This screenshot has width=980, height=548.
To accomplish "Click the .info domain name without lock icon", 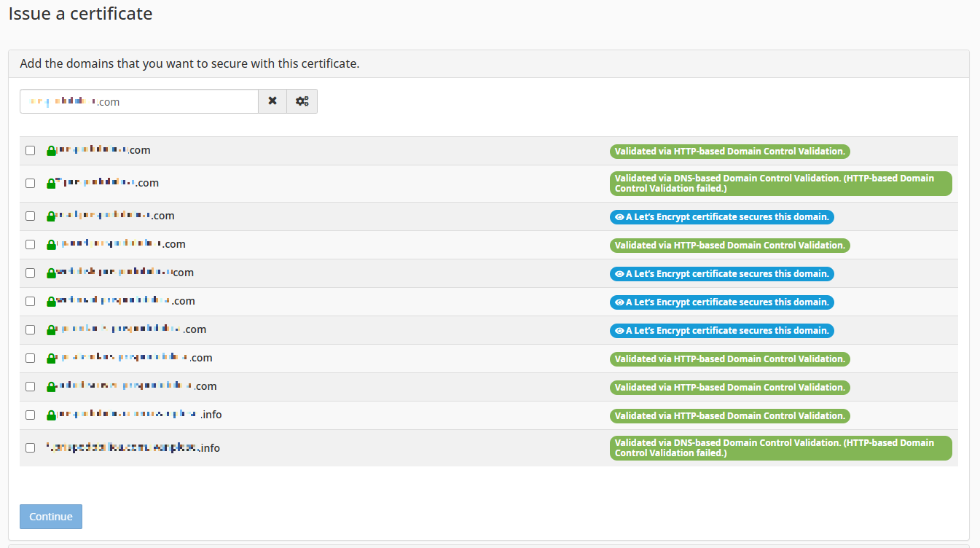I will click(x=133, y=447).
